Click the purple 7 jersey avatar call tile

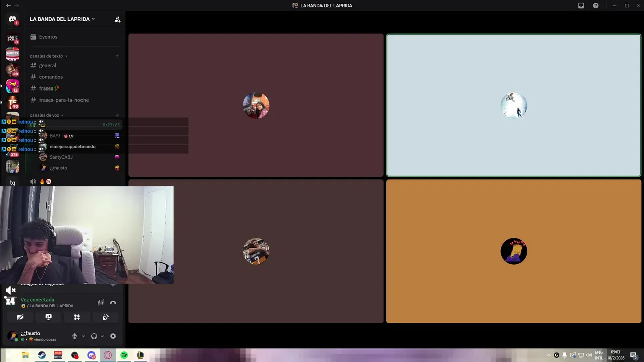[256, 251]
